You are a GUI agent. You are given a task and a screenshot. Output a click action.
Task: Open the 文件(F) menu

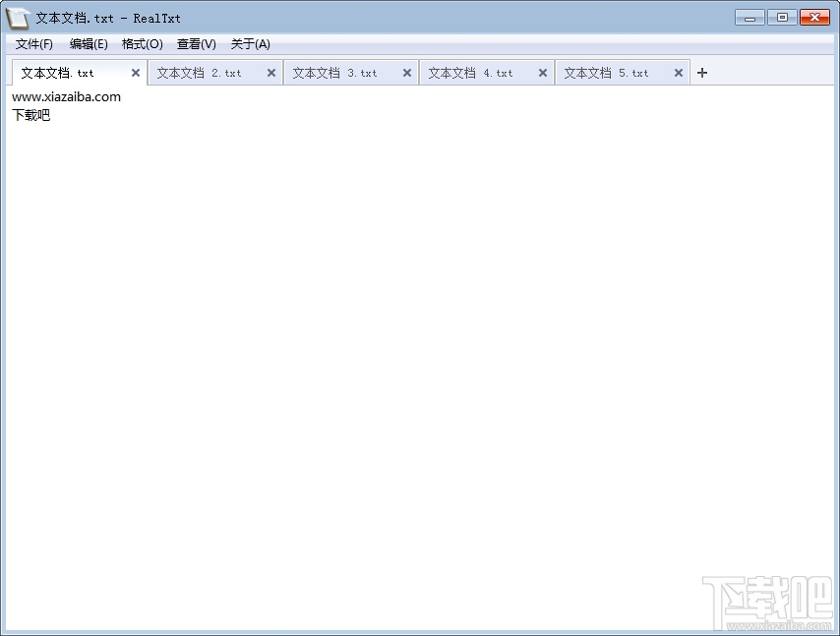tap(34, 44)
